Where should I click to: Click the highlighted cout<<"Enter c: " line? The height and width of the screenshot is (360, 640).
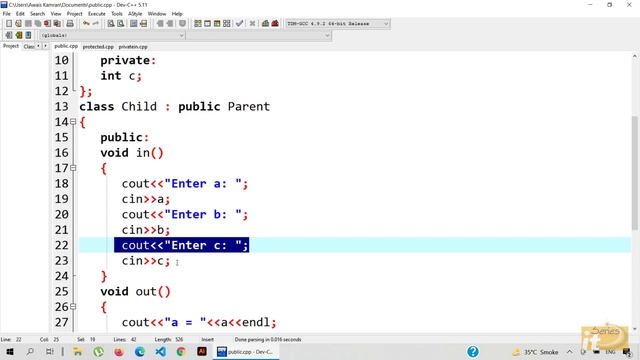click(181, 245)
